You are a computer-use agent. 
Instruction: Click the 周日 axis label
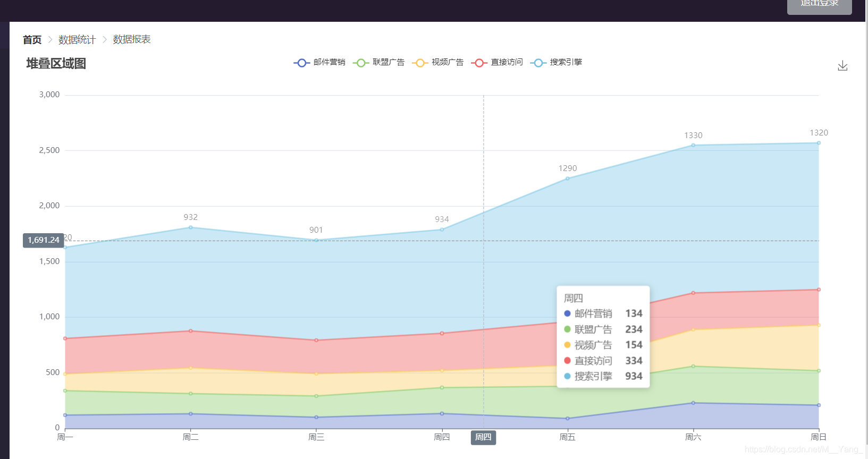pos(819,437)
